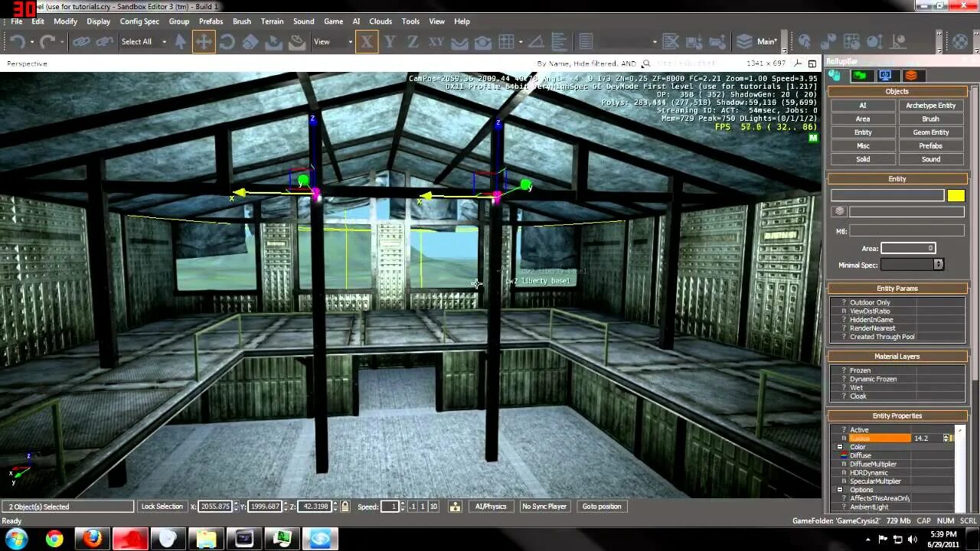Click the Radius value spinner arrows
The height and width of the screenshot is (551, 980).
click(x=947, y=439)
